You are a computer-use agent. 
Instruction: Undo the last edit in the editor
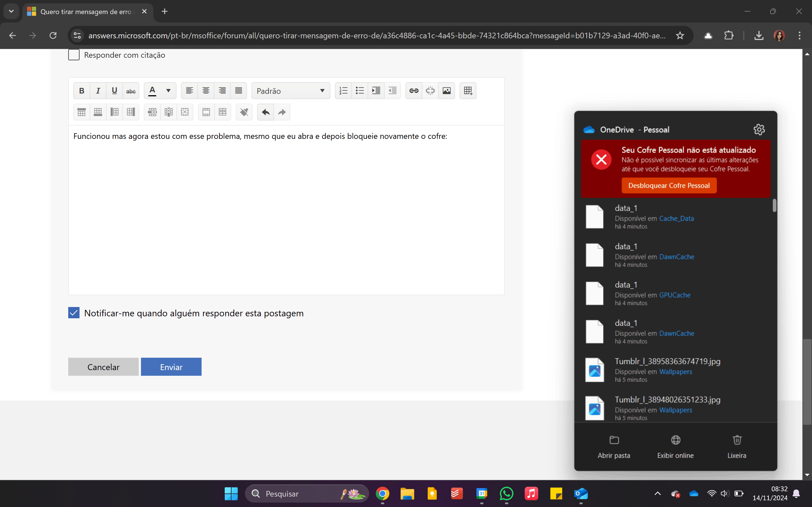click(x=265, y=112)
